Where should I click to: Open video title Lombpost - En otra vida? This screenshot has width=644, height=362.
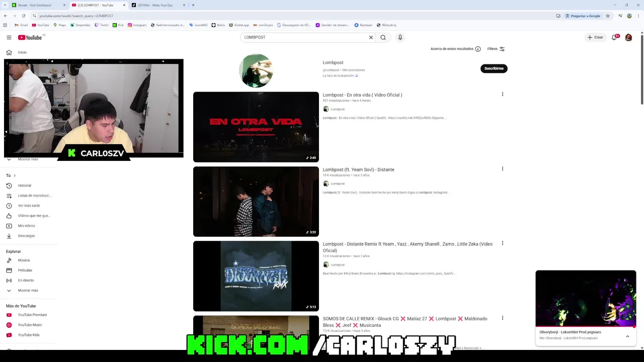tap(362, 95)
